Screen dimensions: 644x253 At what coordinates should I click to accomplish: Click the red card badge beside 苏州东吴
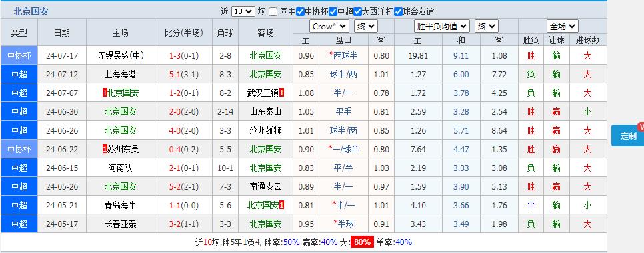[x=104, y=149]
